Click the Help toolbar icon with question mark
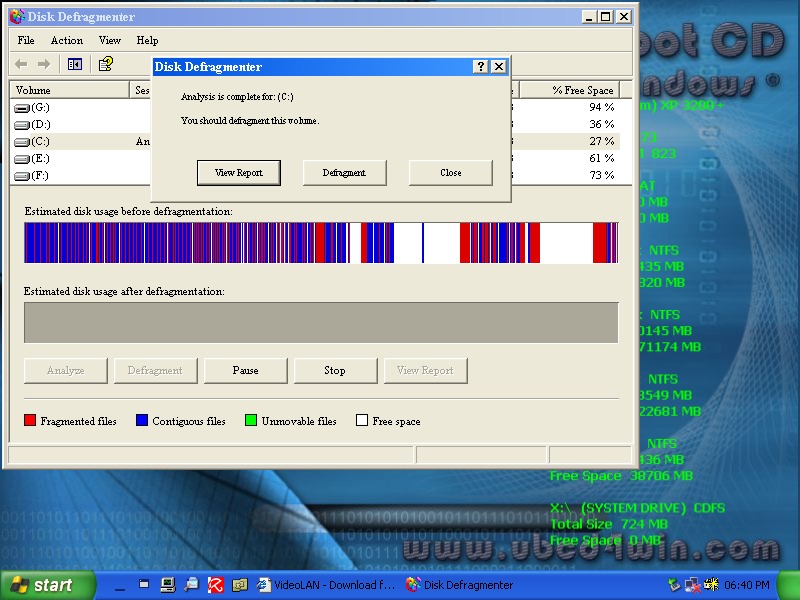The width and height of the screenshot is (800, 600). [x=105, y=64]
